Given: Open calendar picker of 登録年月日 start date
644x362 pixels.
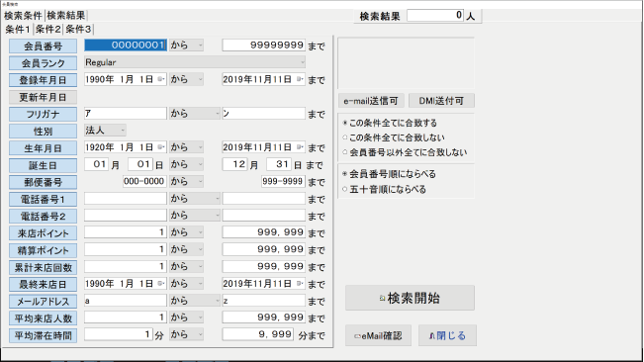Looking at the screenshot, I should tap(161, 79).
